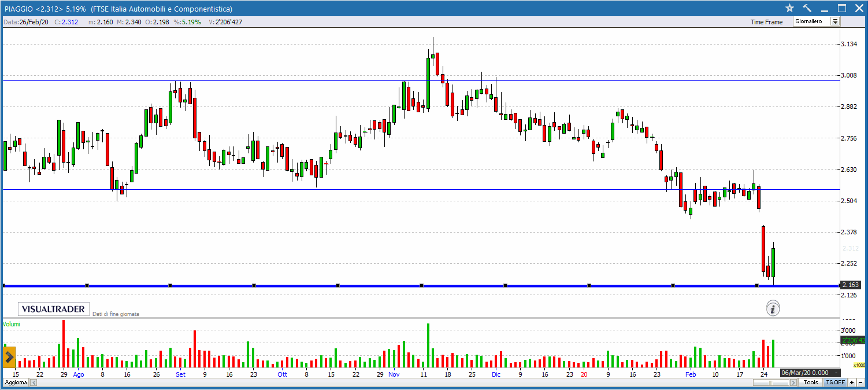Image resolution: width=868 pixels, height=390 pixels.
Task: Click the Dic month label on the time axis
Action: (496, 374)
